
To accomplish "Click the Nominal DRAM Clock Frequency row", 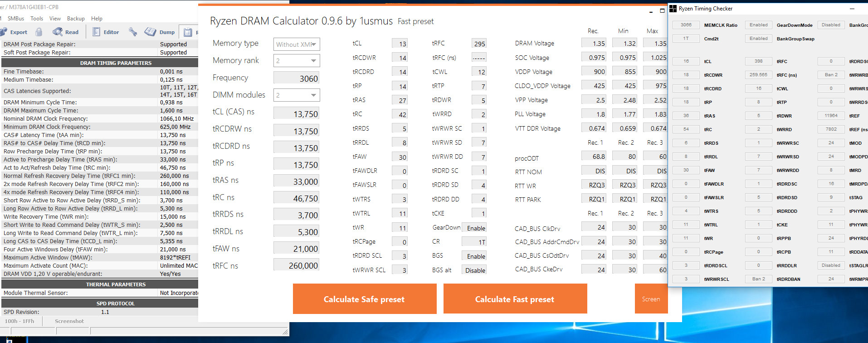I will [x=100, y=118].
